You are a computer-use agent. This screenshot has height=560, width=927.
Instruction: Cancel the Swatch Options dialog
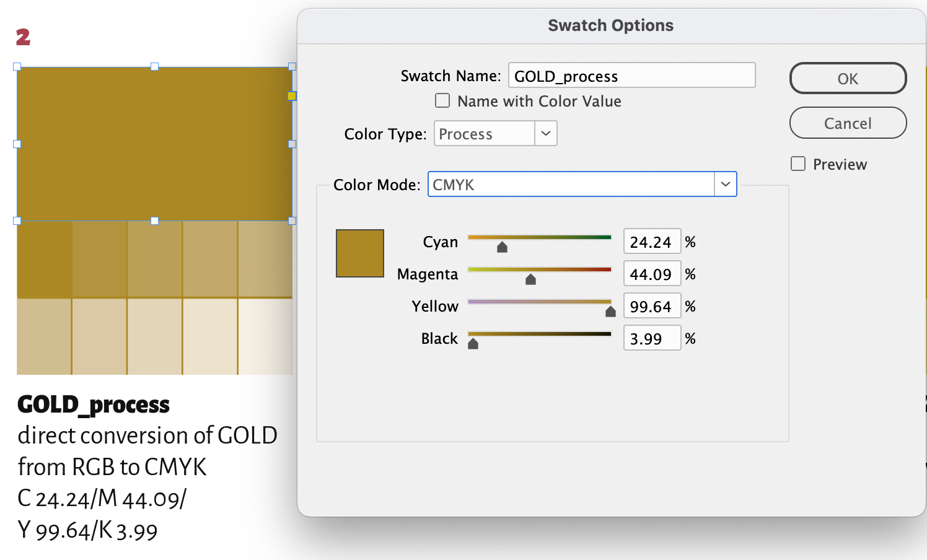(848, 123)
